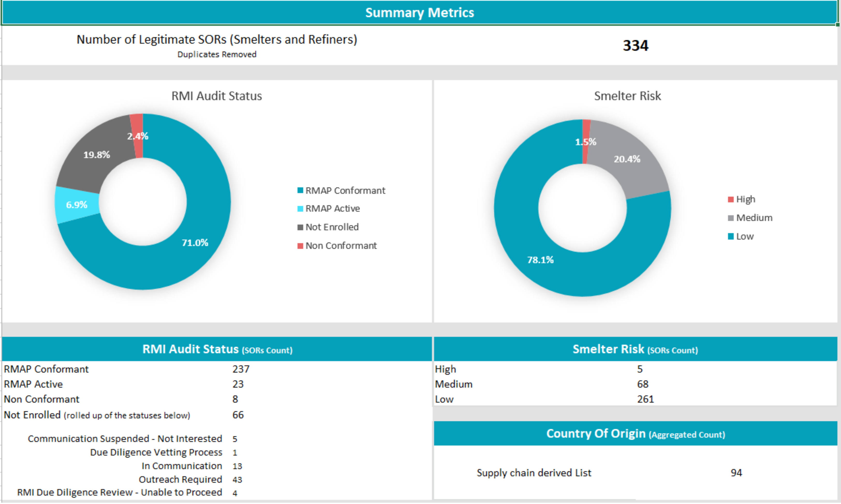Click High risk legend color swatch
Screen dimensions: 841x504
[x=731, y=199]
